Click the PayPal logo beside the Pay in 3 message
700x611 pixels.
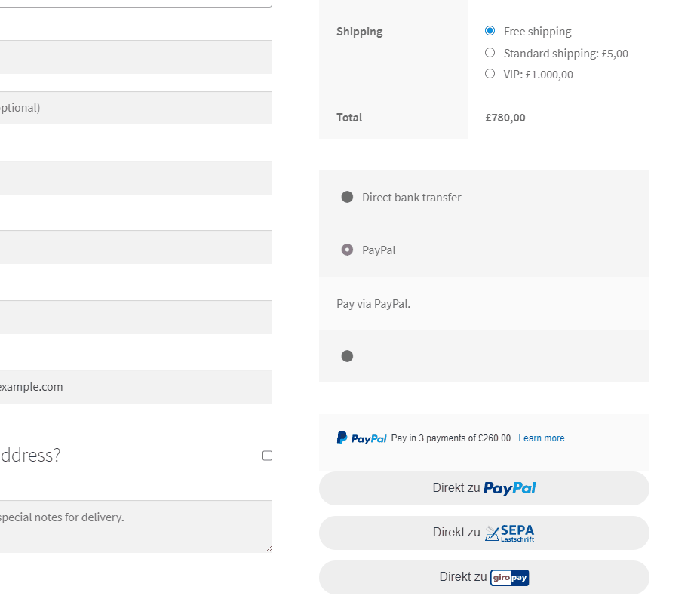click(x=361, y=438)
